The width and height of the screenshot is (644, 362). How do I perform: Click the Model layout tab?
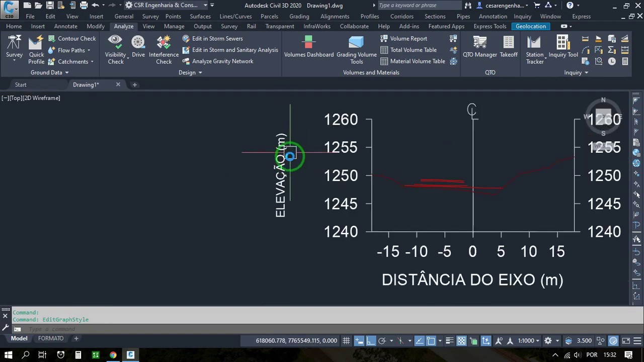19,338
